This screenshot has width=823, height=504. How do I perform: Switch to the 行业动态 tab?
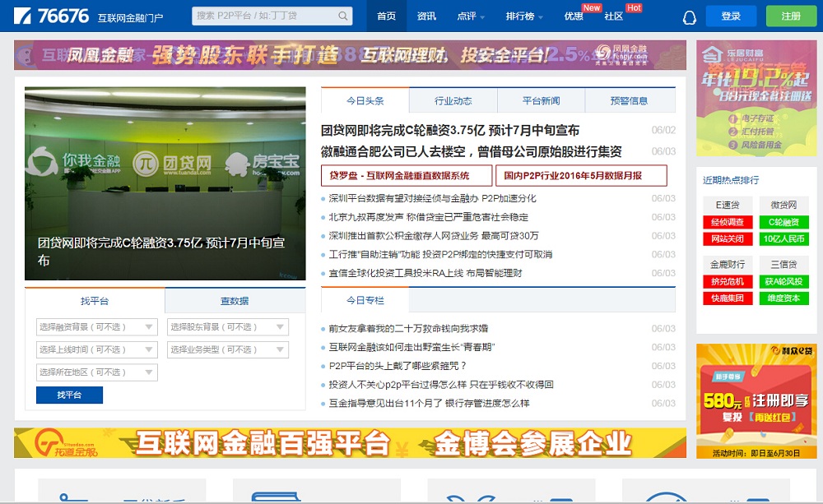[453, 100]
